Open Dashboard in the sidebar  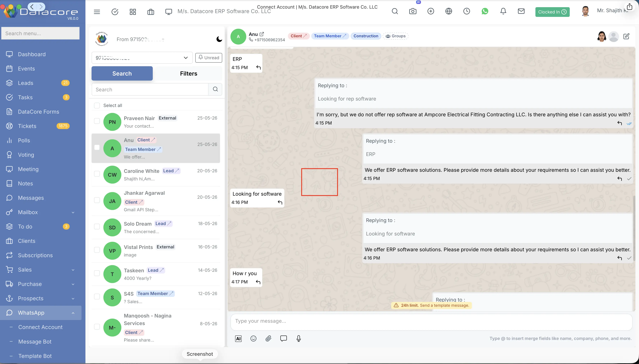(x=32, y=54)
